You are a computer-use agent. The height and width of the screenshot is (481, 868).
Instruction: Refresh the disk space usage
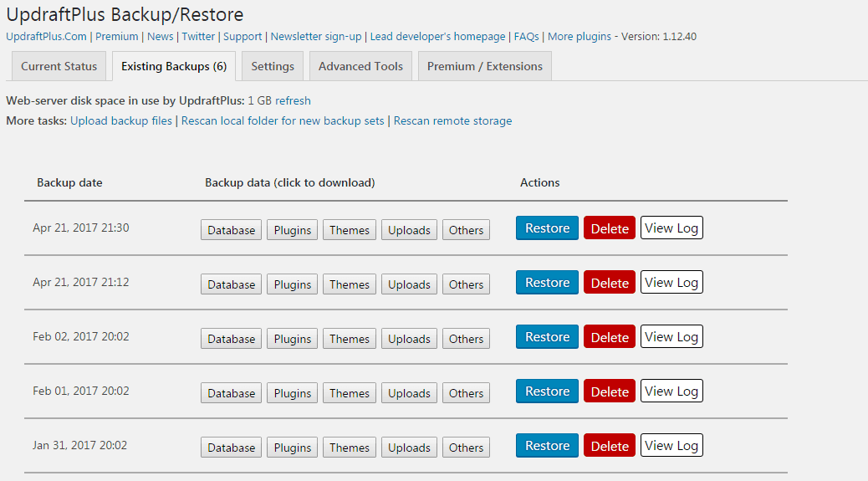tap(293, 100)
